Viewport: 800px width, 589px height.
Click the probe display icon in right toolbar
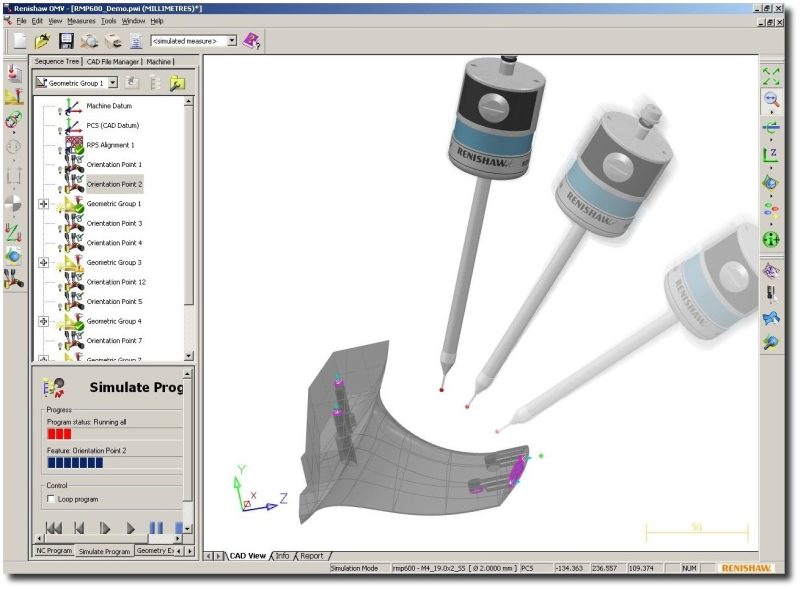[x=771, y=293]
